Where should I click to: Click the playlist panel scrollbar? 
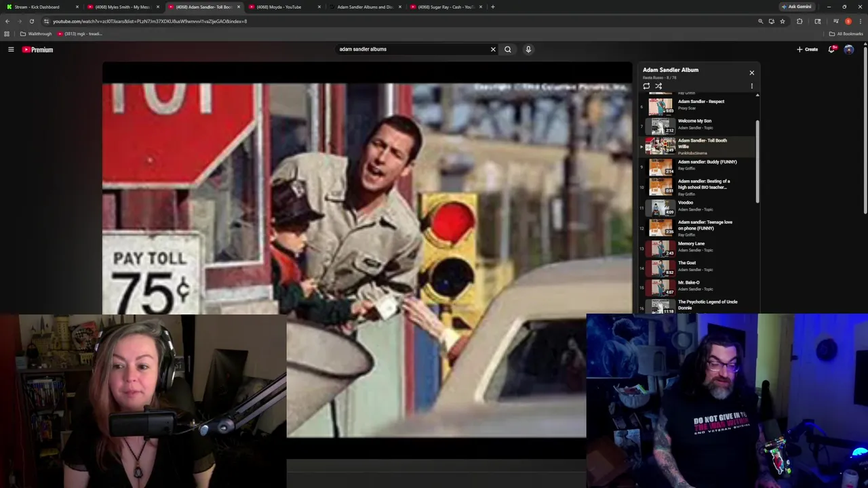coord(757,161)
